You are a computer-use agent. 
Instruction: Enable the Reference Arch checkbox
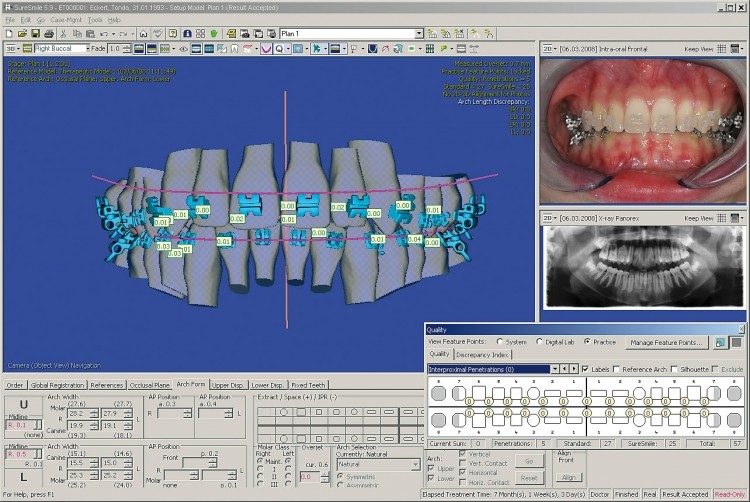pos(616,369)
